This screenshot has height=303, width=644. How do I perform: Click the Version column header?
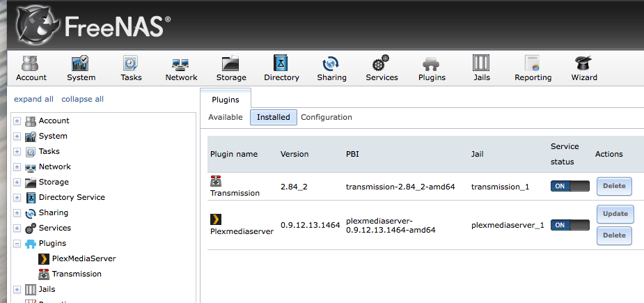[294, 154]
